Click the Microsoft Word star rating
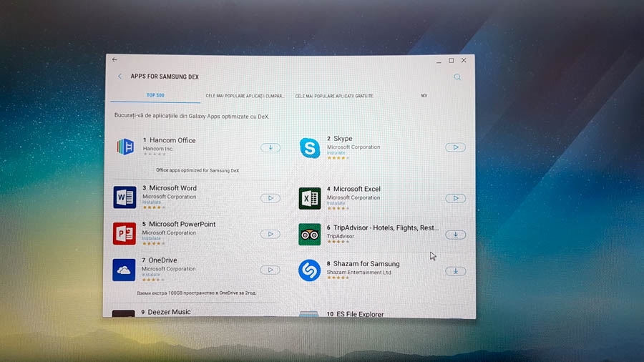This screenshot has width=644, height=362. click(x=154, y=207)
